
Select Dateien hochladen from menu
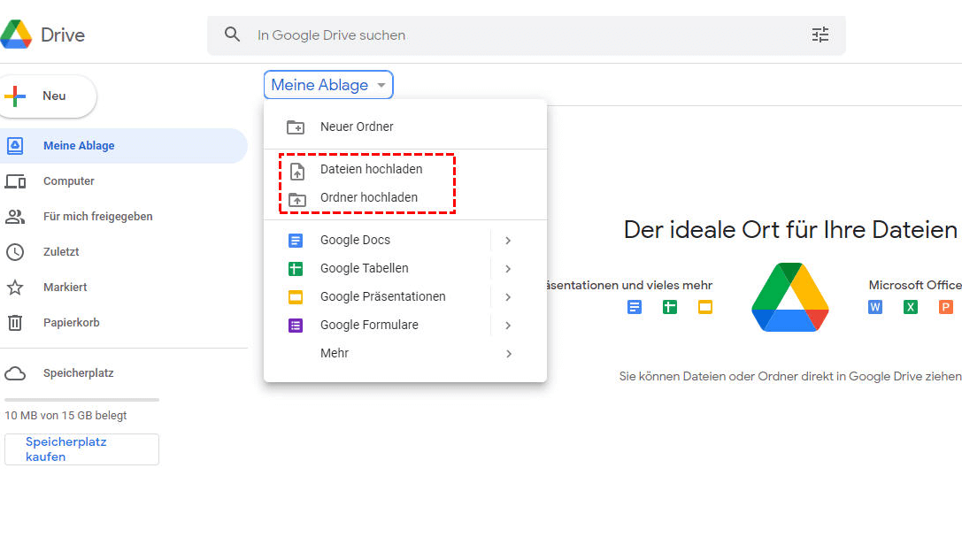[x=371, y=169]
